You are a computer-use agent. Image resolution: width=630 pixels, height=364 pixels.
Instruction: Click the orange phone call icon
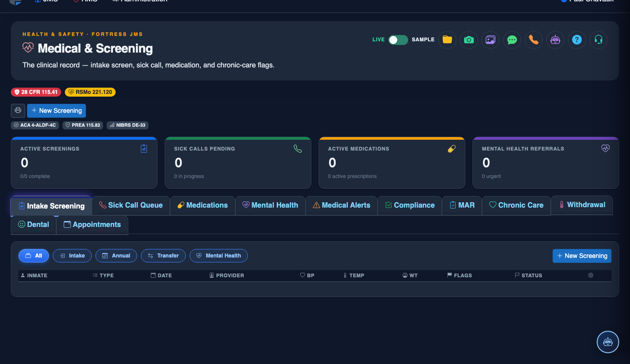tap(534, 40)
